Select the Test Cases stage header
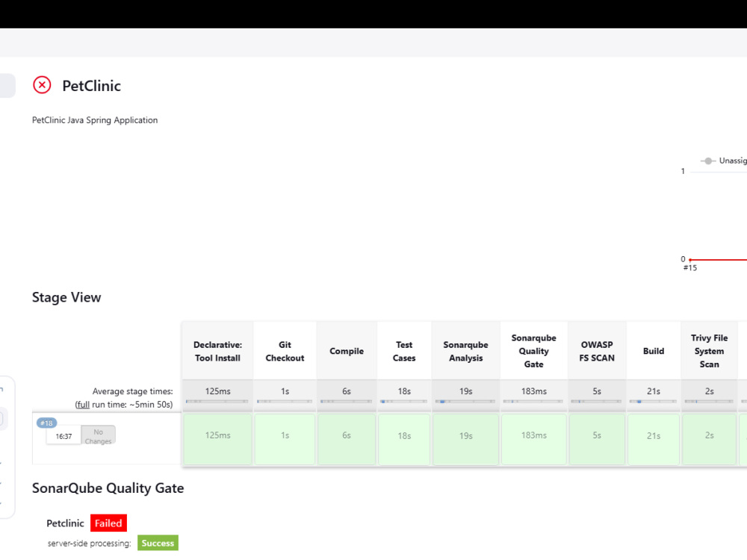 [404, 351]
